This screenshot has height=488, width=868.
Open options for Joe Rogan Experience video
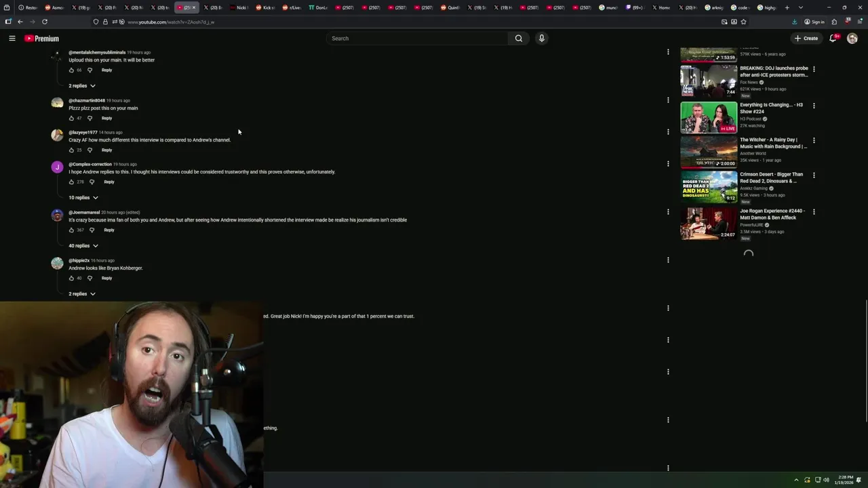point(814,211)
